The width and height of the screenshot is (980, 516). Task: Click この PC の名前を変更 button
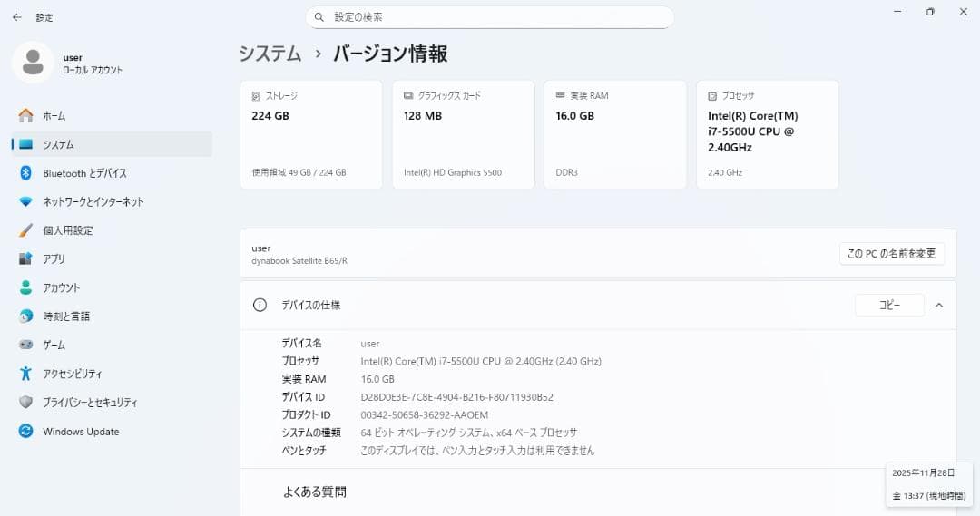[892, 254]
